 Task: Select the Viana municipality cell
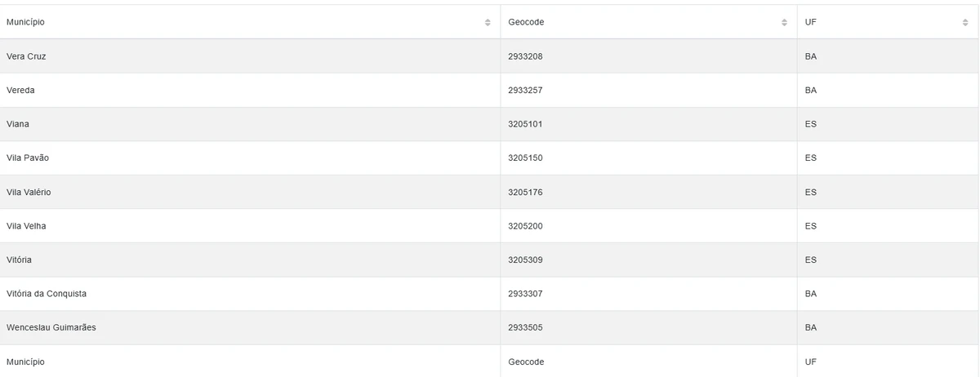(x=18, y=124)
